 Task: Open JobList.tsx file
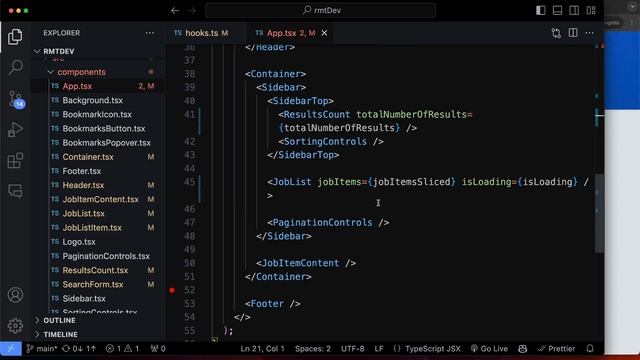(98, 213)
